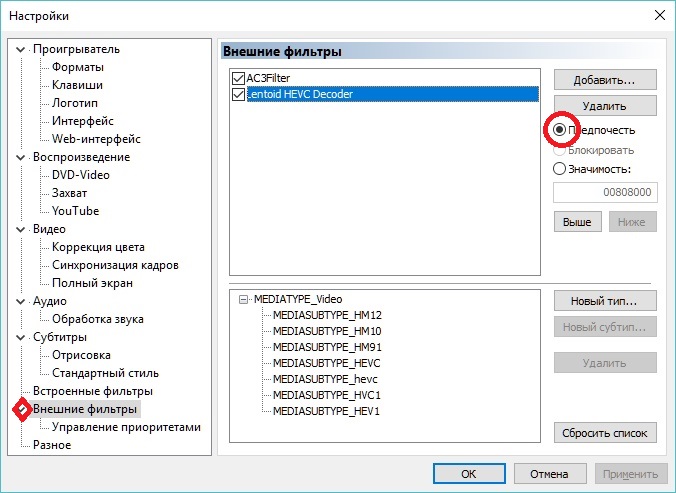Select Lentoid HEVC Decoder list entry
Image resolution: width=676 pixels, height=493 pixels.
click(392, 94)
